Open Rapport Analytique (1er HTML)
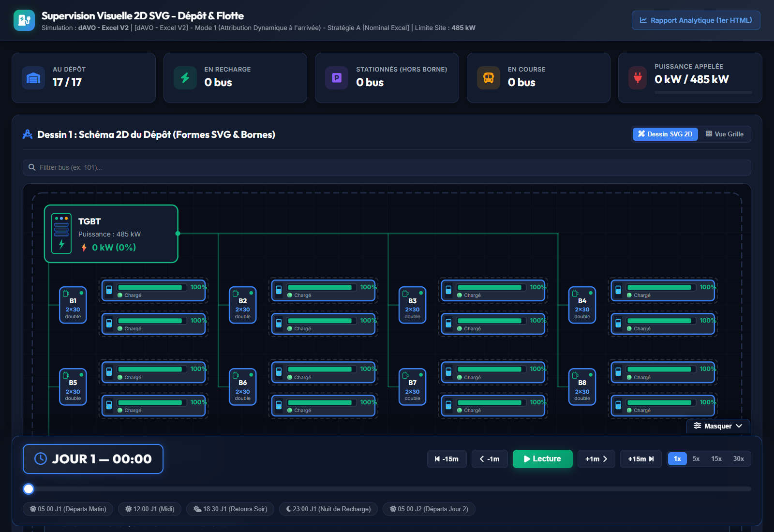This screenshot has width=774, height=532. point(696,20)
